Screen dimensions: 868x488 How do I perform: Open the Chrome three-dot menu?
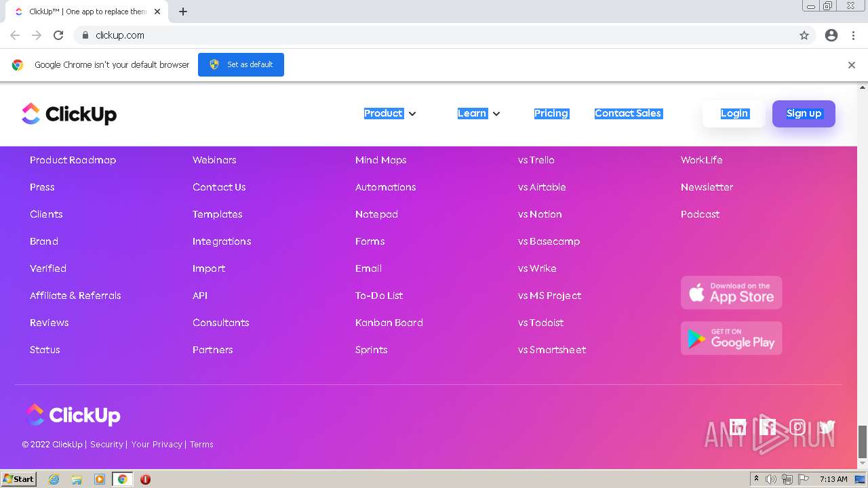[853, 35]
